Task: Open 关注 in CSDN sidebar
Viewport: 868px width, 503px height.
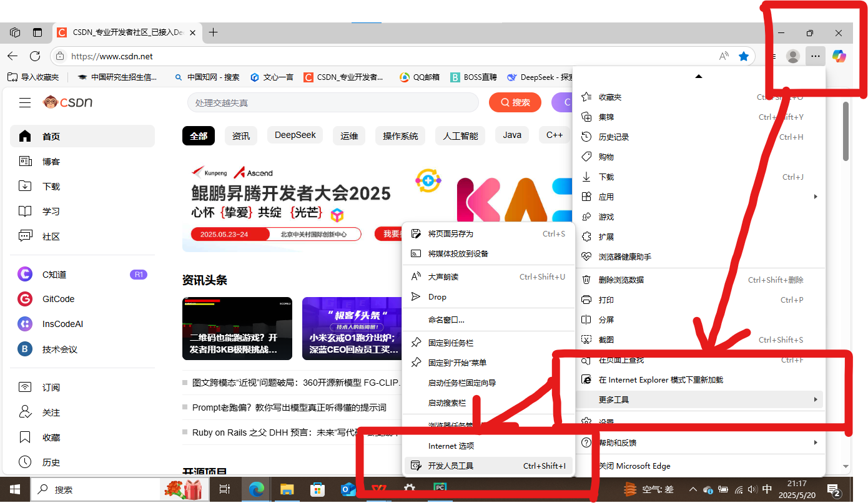Action: coord(82,413)
